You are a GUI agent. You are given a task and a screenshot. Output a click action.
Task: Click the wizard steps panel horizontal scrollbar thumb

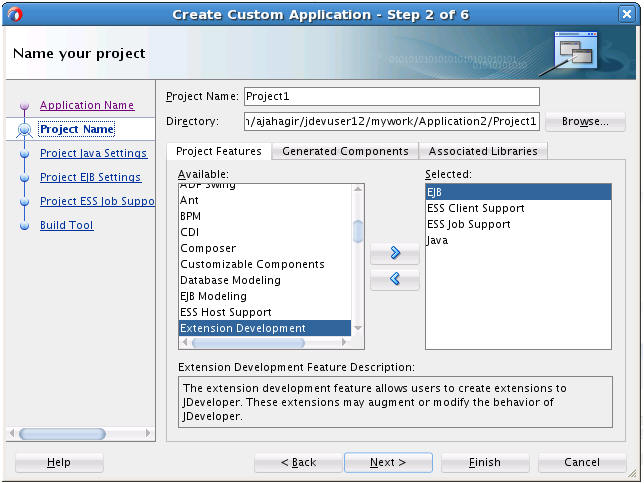pyautogui.click(x=62, y=433)
